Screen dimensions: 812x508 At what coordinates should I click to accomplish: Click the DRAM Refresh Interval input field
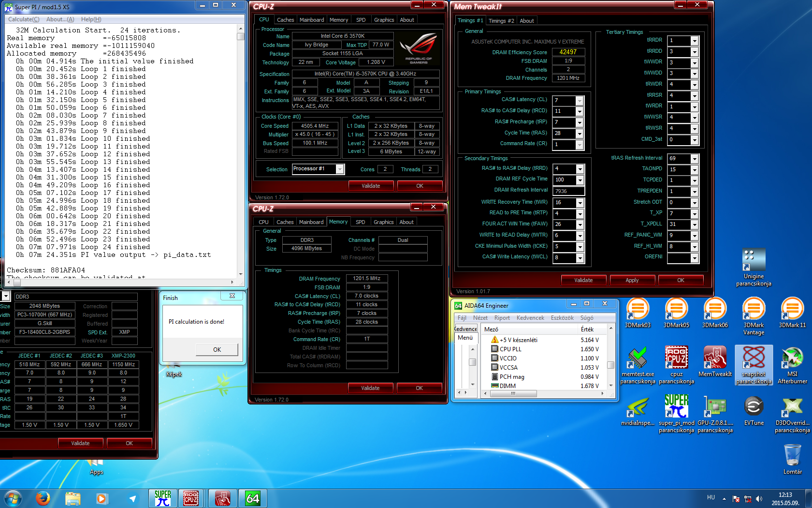point(569,191)
